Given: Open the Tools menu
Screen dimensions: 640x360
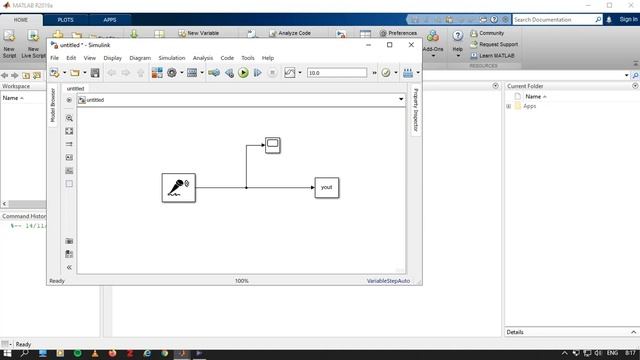Looking at the screenshot, I should tap(247, 58).
